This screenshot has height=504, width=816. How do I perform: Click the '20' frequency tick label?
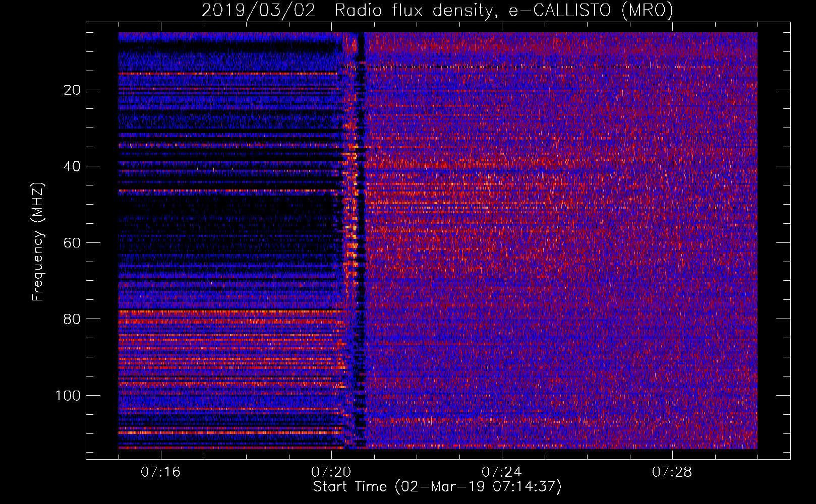click(73, 90)
